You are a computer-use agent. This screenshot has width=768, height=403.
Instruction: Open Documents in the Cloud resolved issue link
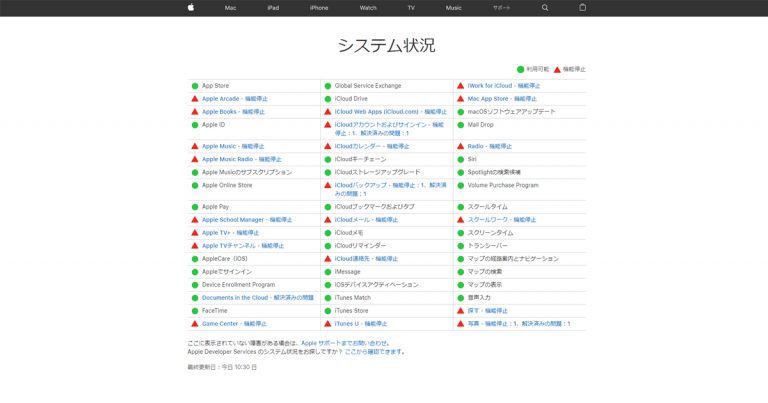click(257, 298)
